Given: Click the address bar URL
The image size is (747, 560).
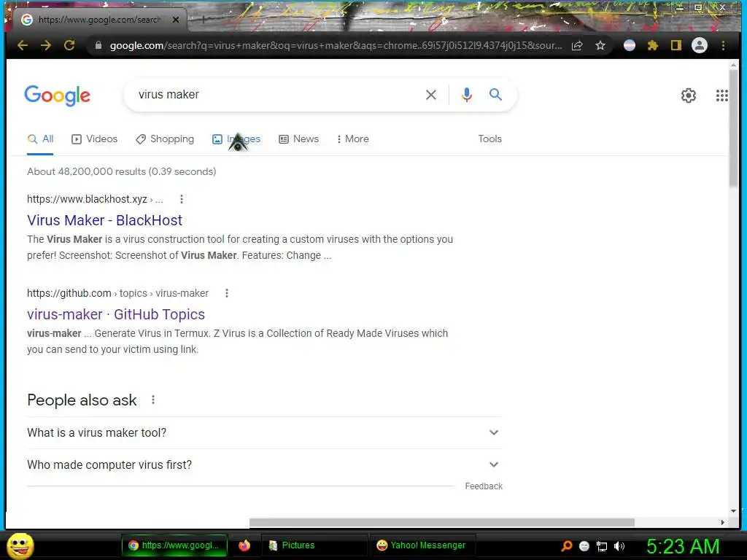Looking at the screenshot, I should (336, 45).
